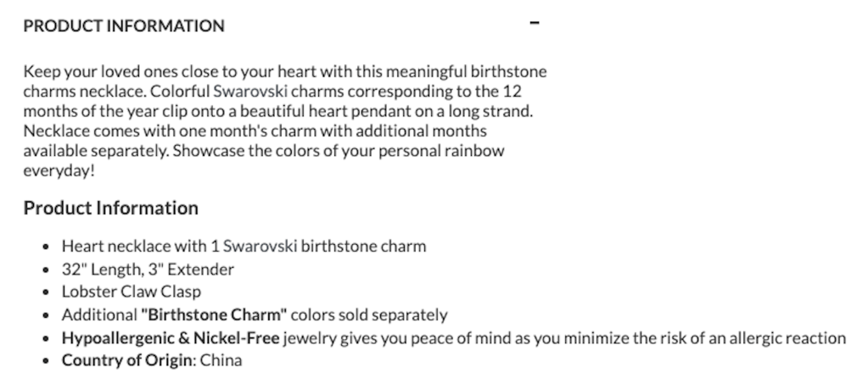
Task: Collapse the section using the minus icon
Action: [x=534, y=25]
